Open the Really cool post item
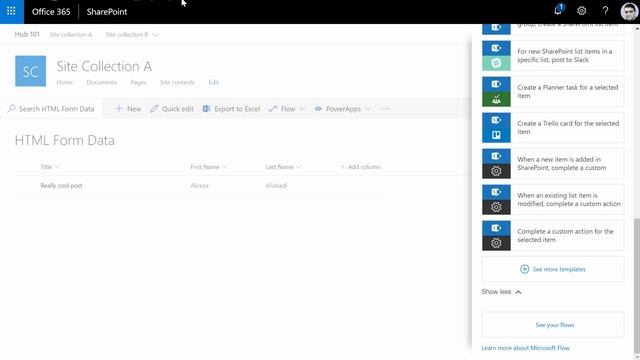This screenshot has width=640, height=360. click(61, 185)
